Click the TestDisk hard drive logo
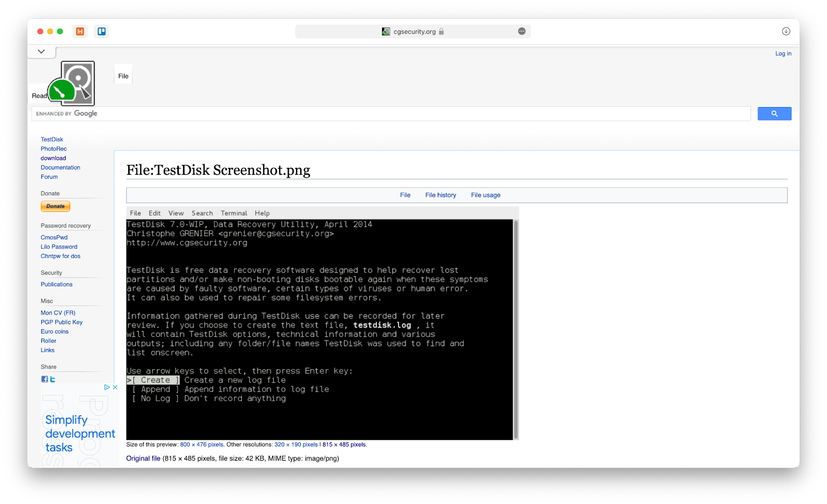The height and width of the screenshot is (504, 827). (72, 83)
